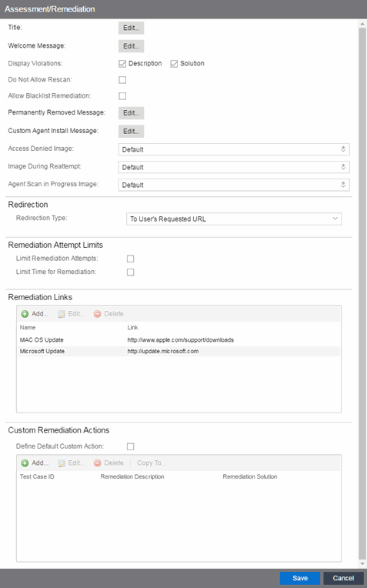Tick Define Default Custom Action checkbox
367x588 pixels.
(131, 446)
